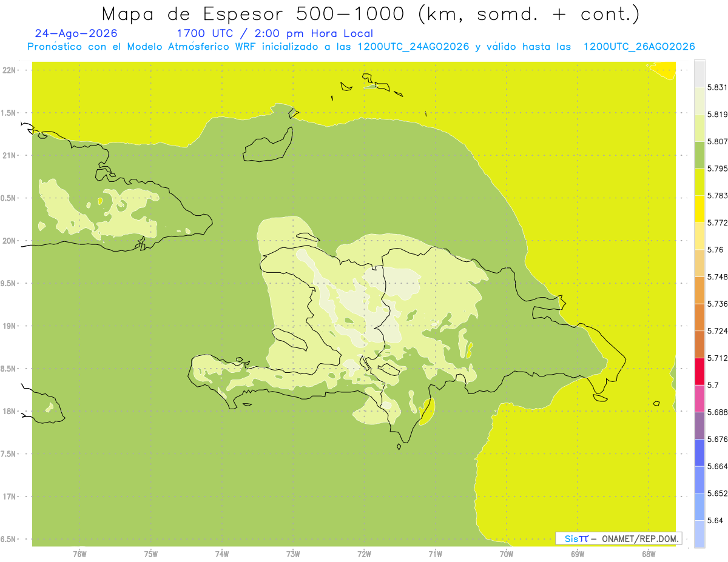Click the legend value 5.748
The width and height of the screenshot is (728, 562).
pos(718,276)
